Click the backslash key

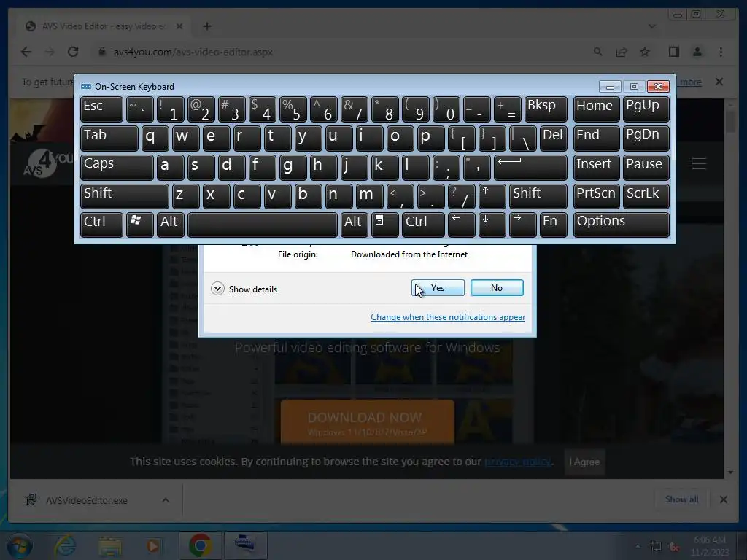pos(522,138)
